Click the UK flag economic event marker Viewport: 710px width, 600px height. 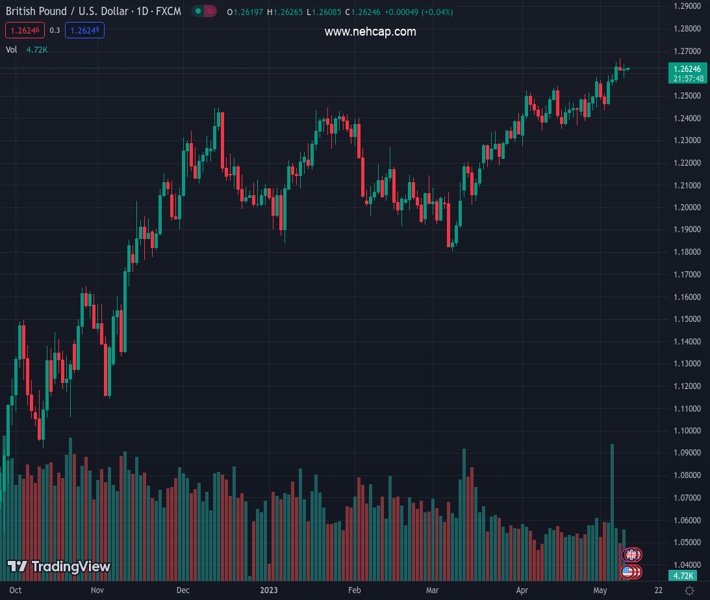pos(632,554)
